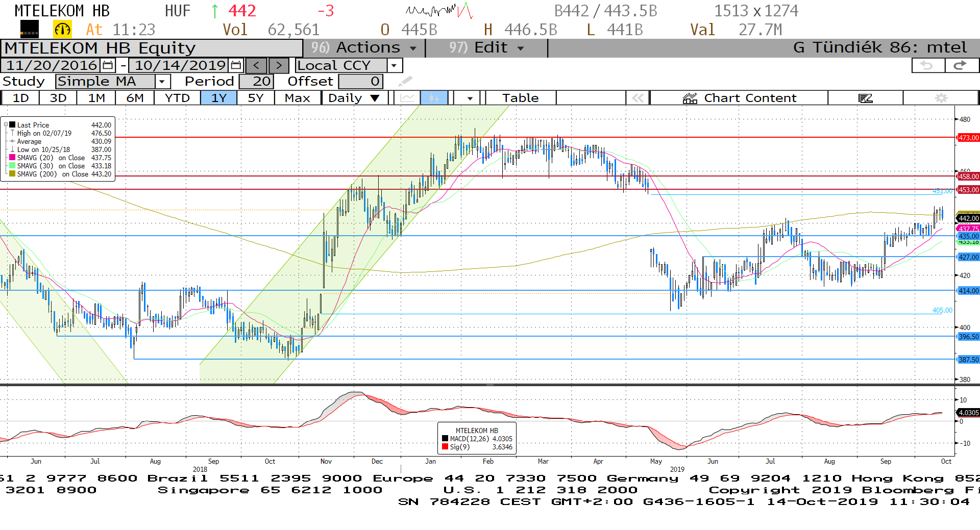Click the redo arrow button
Screen dimensions: 980x530
[x=961, y=65]
